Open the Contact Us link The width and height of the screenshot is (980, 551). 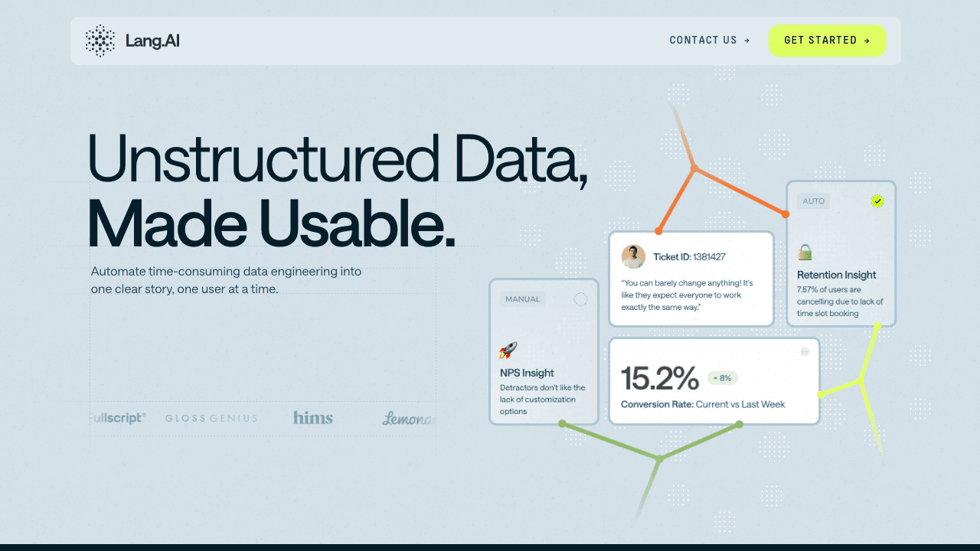point(710,41)
